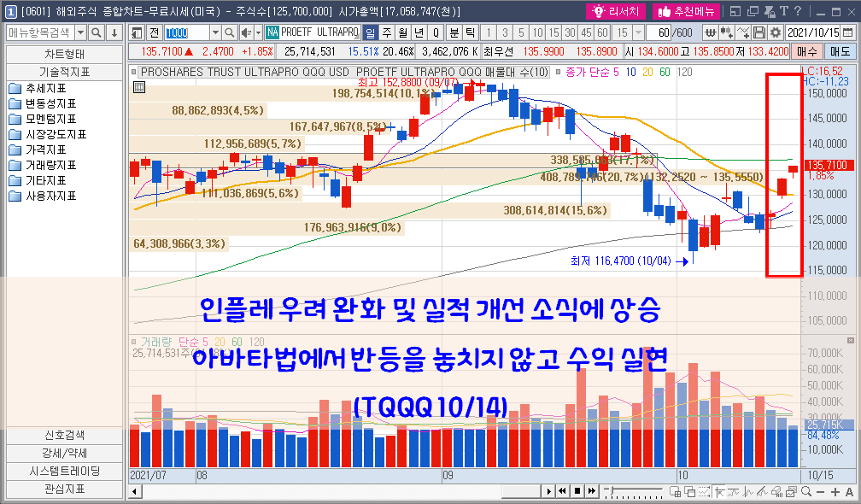Image resolution: width=861 pixels, height=504 pixels.
Task: Click the scroll-left arrow at chart bottom
Action: pos(135,491)
